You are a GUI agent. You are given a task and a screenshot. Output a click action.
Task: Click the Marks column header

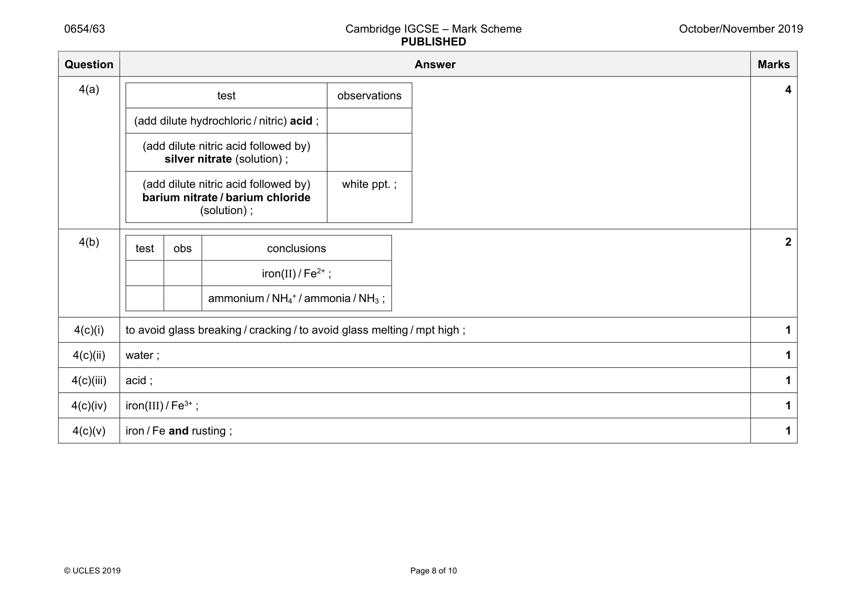(774, 64)
